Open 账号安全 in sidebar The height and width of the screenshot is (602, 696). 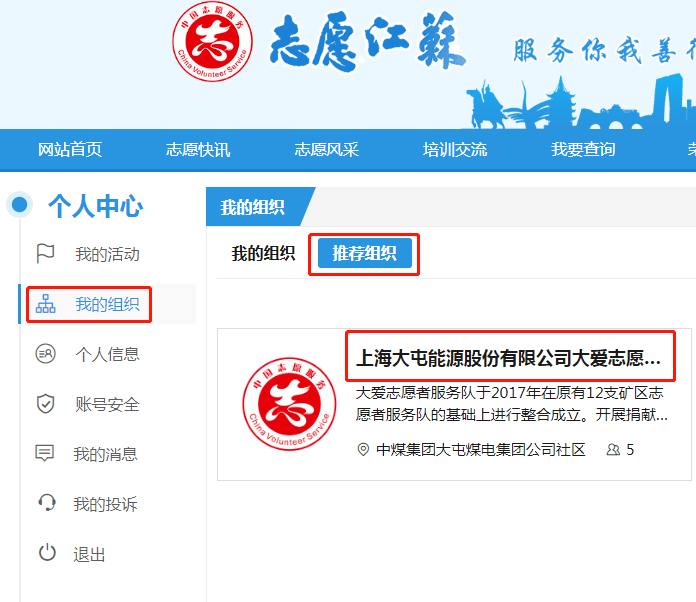(x=107, y=404)
